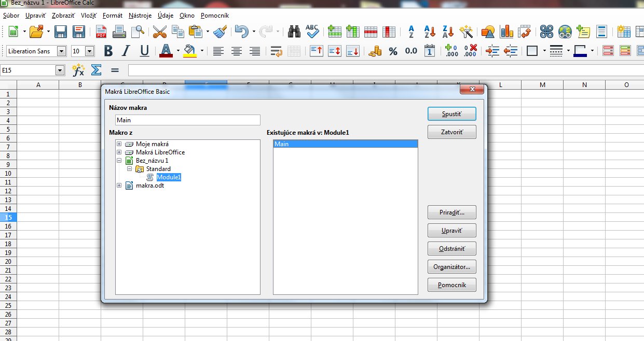This screenshot has width=644, height=341.
Task: Select the Clone Formatting paintbrush
Action: [220, 32]
